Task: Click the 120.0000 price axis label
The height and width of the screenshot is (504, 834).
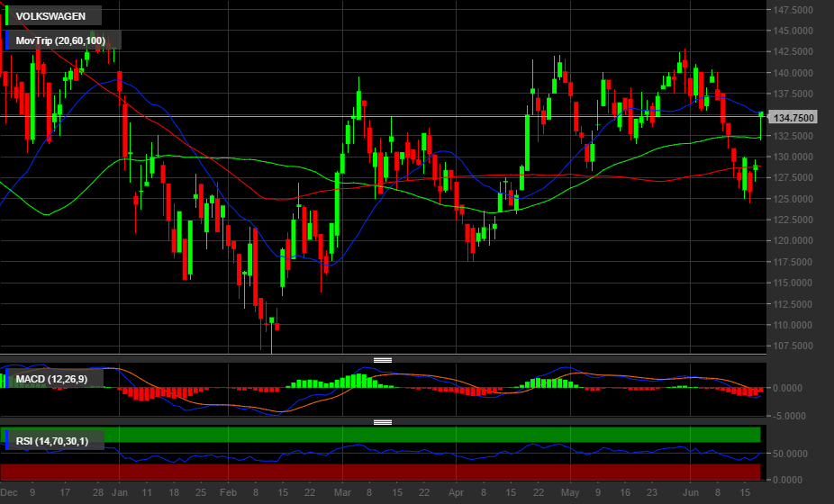Action: (793, 241)
